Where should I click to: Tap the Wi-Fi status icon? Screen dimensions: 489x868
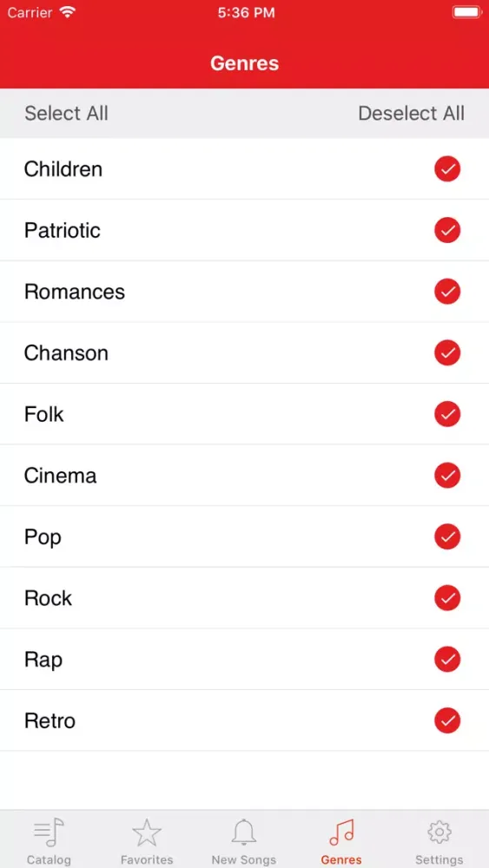68,12
